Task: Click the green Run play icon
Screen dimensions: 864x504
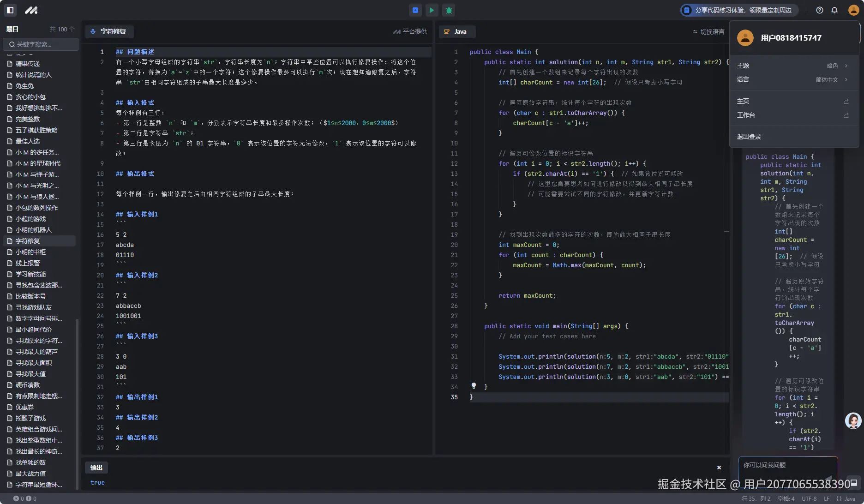Action: click(x=432, y=10)
